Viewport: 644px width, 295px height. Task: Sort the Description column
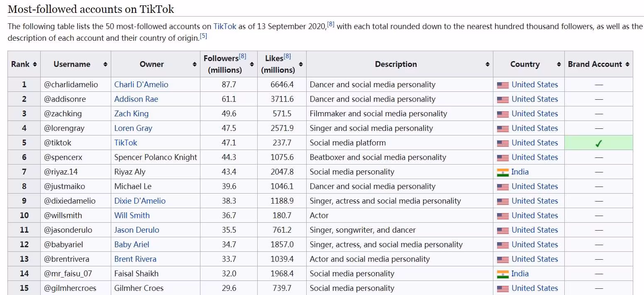[x=488, y=64]
